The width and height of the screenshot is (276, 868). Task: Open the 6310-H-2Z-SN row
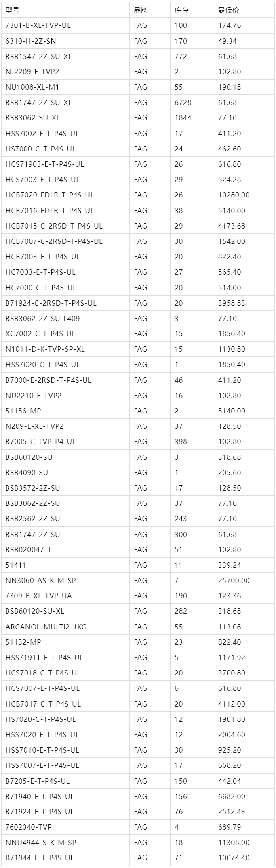click(x=138, y=41)
